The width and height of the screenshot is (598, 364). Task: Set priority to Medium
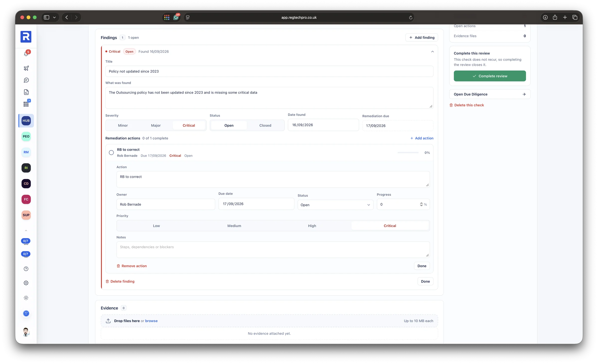234,226
